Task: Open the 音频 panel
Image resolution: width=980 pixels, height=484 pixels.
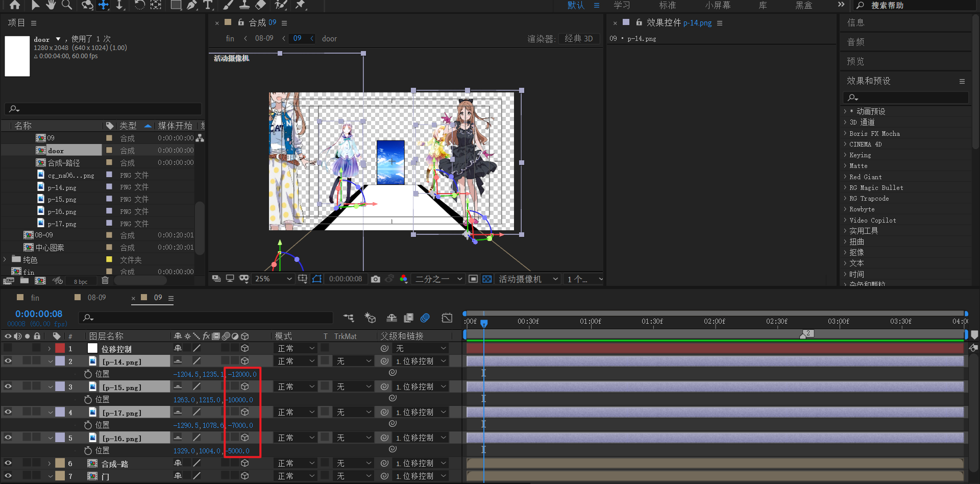Action: point(855,42)
